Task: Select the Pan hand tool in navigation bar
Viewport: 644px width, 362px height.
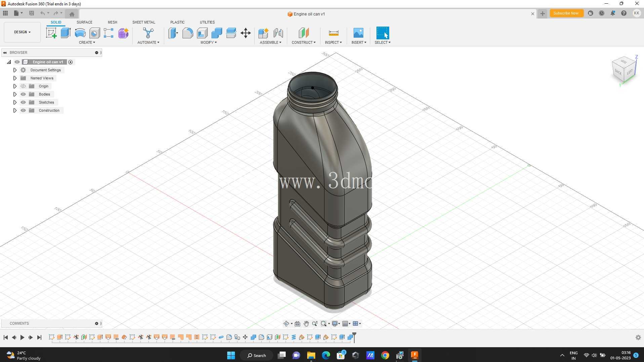Action: (306, 324)
